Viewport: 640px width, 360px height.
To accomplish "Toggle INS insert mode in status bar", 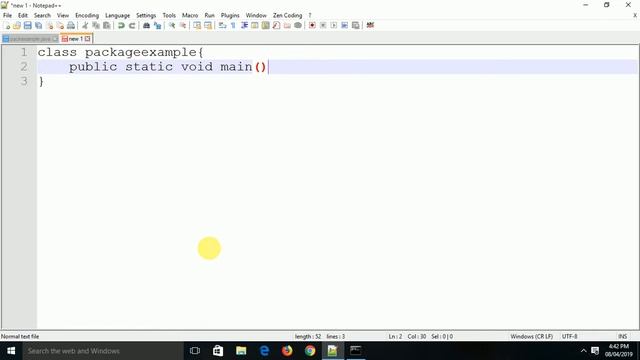I will (622, 336).
